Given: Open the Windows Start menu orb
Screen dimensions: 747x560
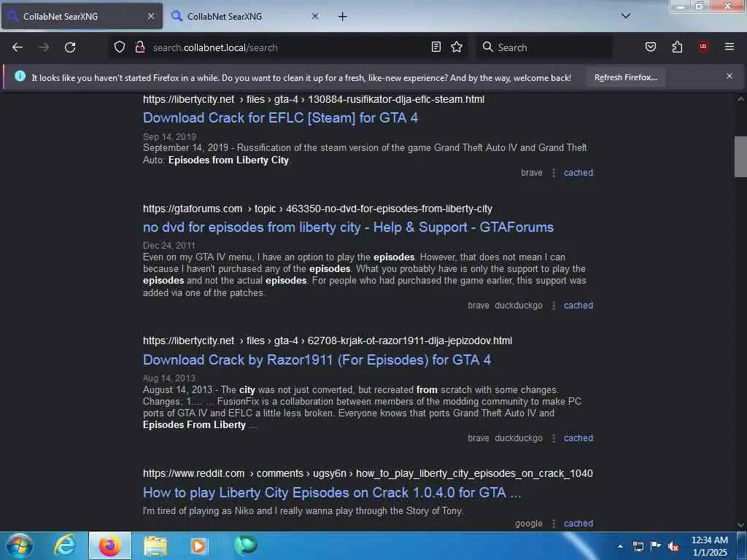Looking at the screenshot, I should click(x=20, y=545).
